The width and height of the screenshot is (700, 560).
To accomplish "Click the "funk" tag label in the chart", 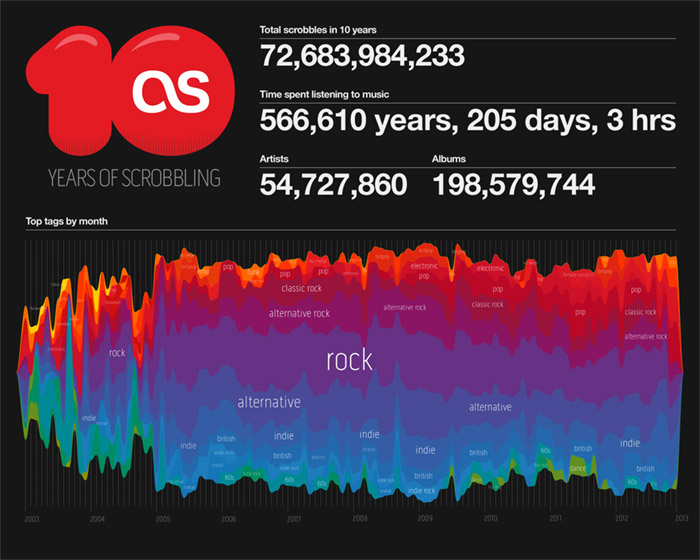I will point(253,272).
